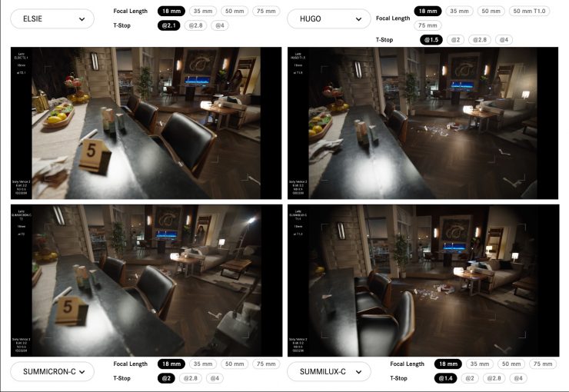Set SUMMILUX-C T-Stop to @2
Screen dimensions: 569x392
click(x=470, y=378)
